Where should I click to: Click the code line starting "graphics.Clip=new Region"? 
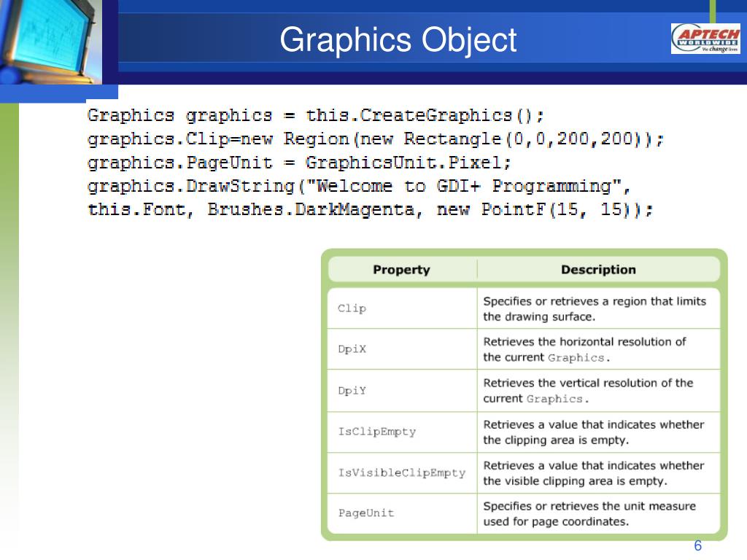click(376, 139)
